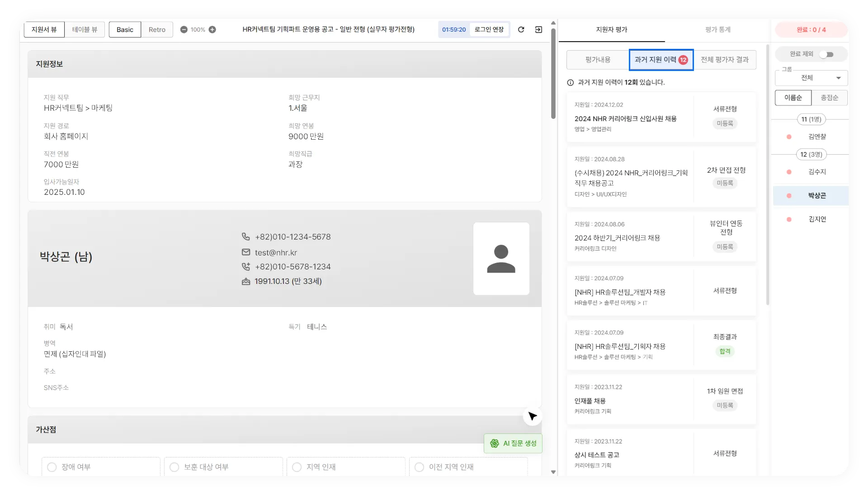Viewport: 868px width, 495px height.
Task: Click the birthday cake icon
Action: (x=245, y=281)
